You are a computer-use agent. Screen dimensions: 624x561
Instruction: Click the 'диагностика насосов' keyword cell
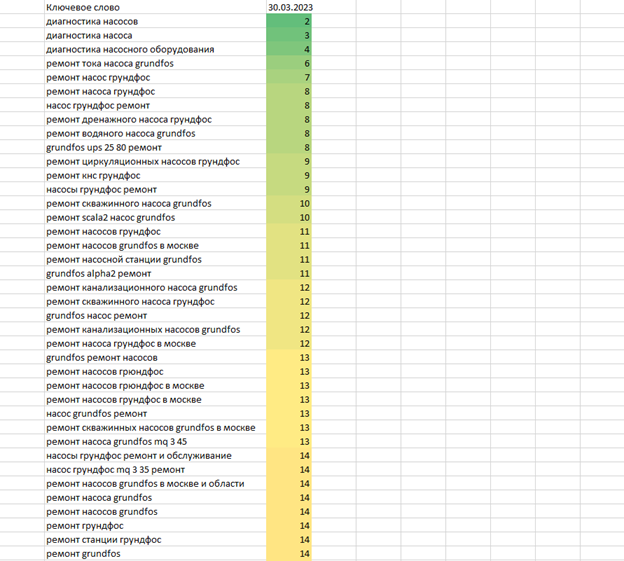pos(155,21)
